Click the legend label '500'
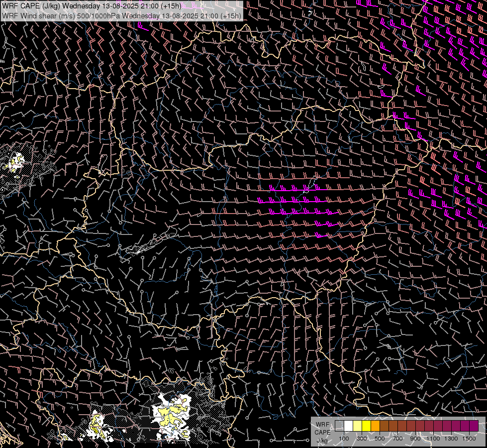This screenshot has height=448, width=487. tap(380, 439)
